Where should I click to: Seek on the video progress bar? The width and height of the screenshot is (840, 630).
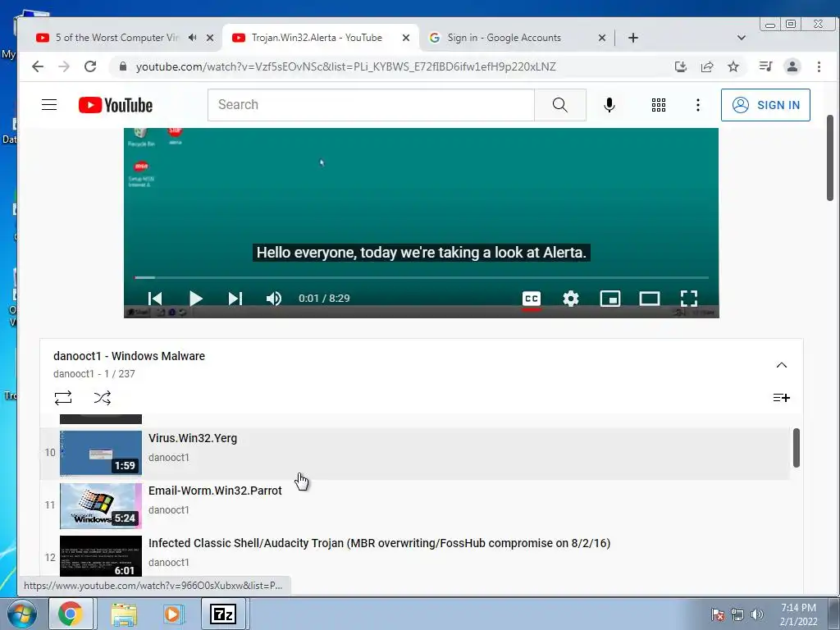coord(422,277)
